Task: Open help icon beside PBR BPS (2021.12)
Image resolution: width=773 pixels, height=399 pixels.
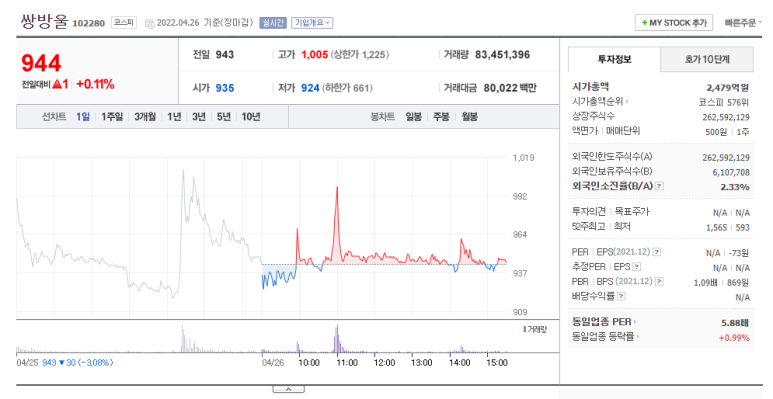Action: click(659, 281)
